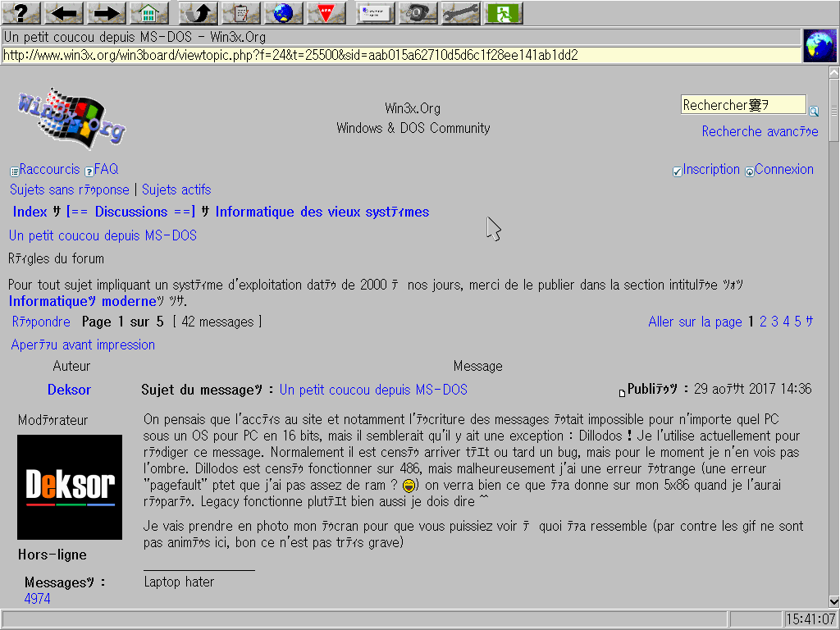Viewport: 840px width, 630px height.
Task: Click the Message column header
Action: (478, 366)
